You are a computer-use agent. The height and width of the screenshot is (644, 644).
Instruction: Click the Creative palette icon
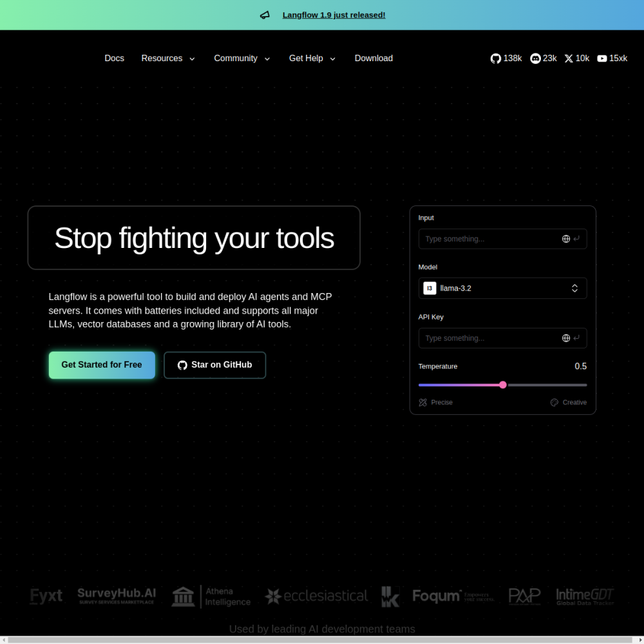click(554, 402)
